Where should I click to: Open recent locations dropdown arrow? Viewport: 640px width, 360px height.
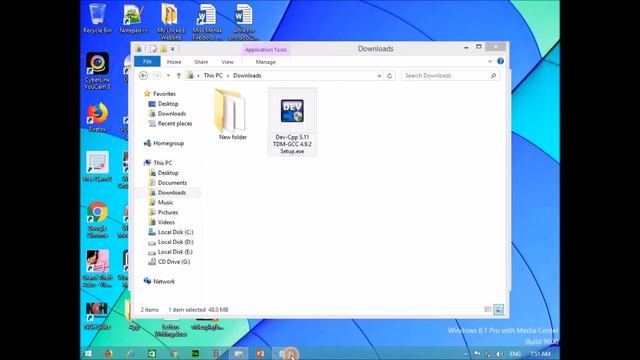tap(168, 76)
